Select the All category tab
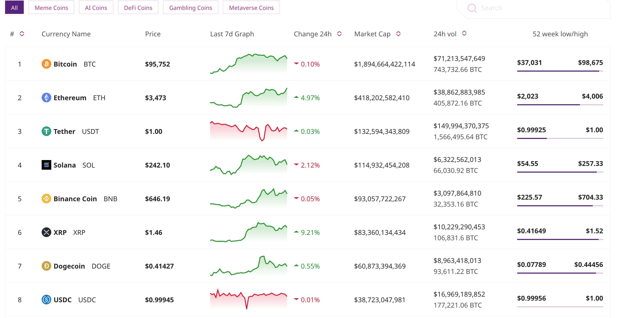 (x=14, y=7)
